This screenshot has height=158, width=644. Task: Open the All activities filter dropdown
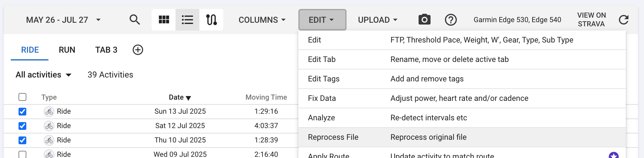tap(43, 75)
